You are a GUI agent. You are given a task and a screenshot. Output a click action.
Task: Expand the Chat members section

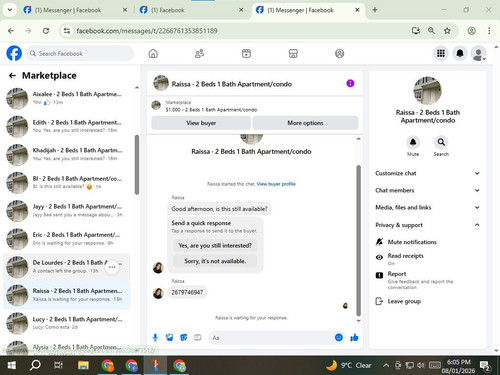(x=428, y=190)
